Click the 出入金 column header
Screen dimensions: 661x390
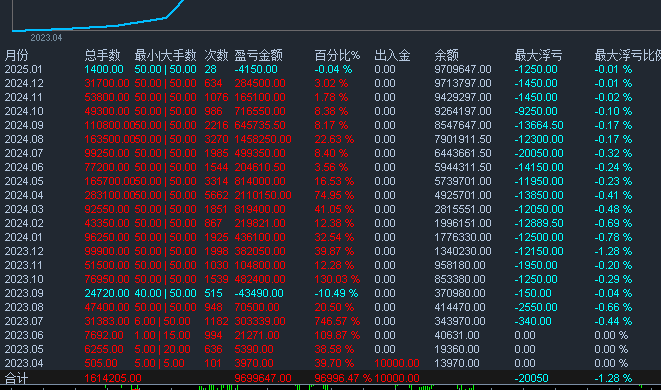[x=392, y=55]
